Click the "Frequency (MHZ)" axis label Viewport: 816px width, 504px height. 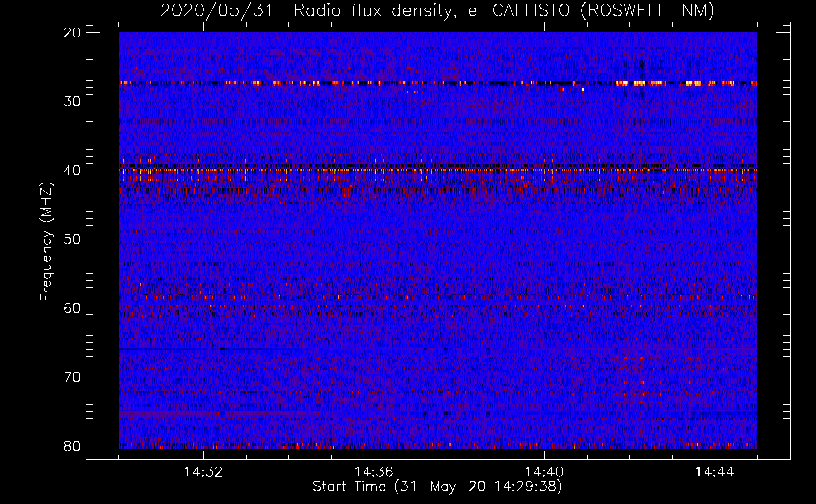(x=46, y=242)
